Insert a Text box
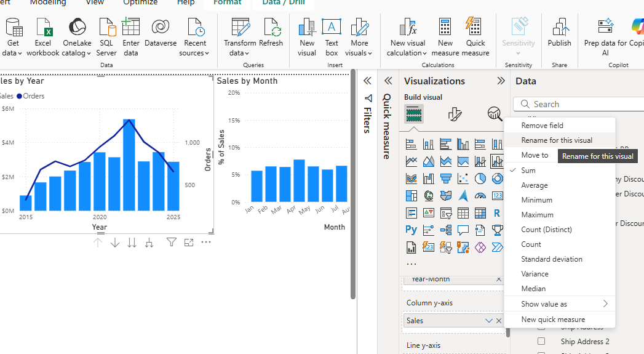 point(332,38)
